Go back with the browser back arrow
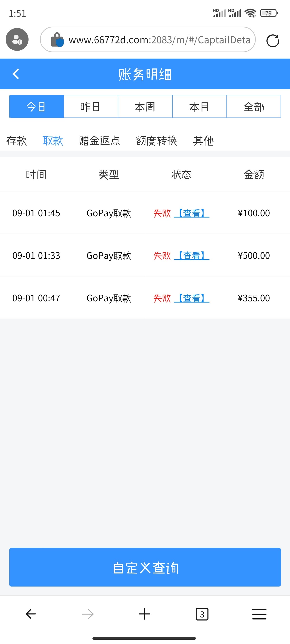Screen dimensions: 290x644 coord(31,614)
